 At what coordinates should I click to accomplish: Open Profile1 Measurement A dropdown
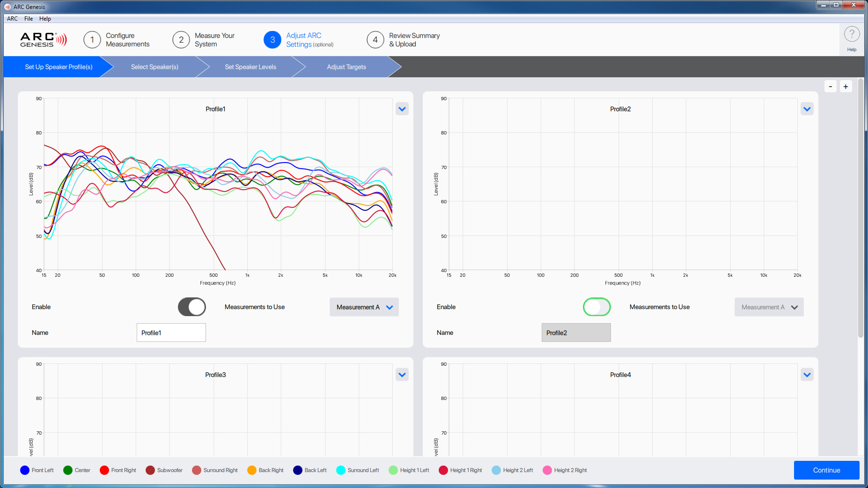[364, 307]
